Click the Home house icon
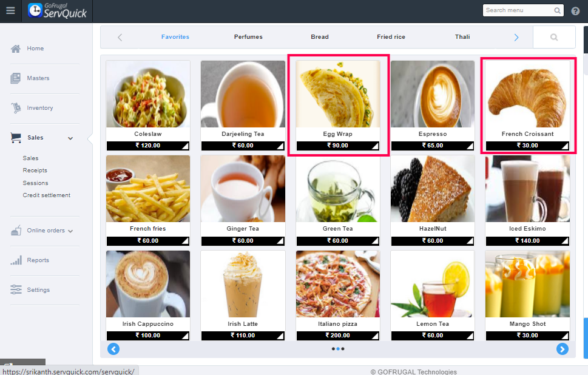The height and width of the screenshot is (375, 588). pos(16,49)
